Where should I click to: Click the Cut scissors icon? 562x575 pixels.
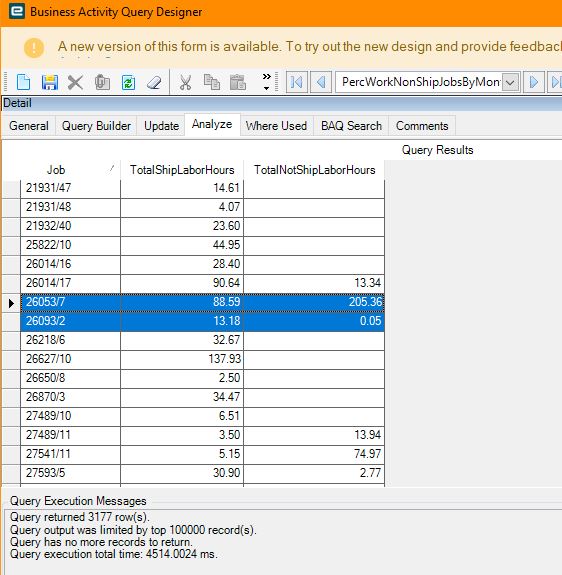click(x=185, y=82)
